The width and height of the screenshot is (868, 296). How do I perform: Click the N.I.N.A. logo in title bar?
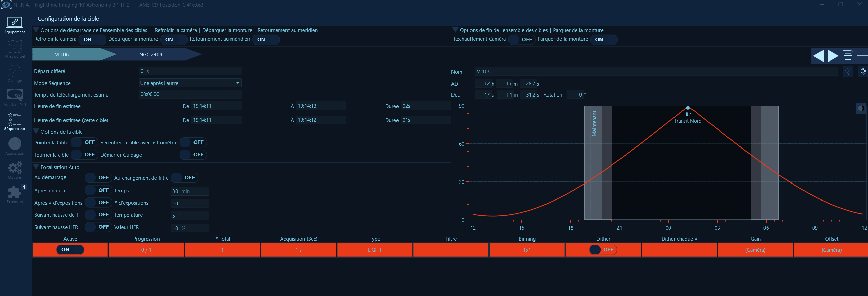(x=6, y=5)
